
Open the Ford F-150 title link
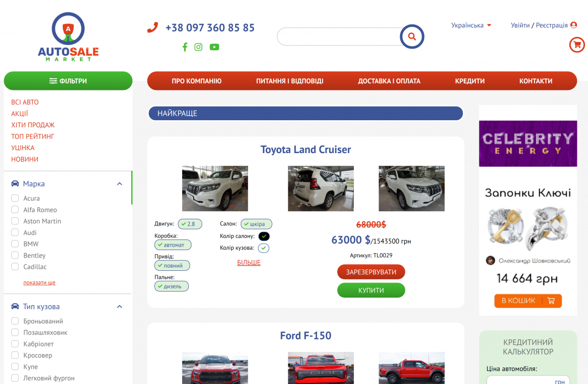306,335
